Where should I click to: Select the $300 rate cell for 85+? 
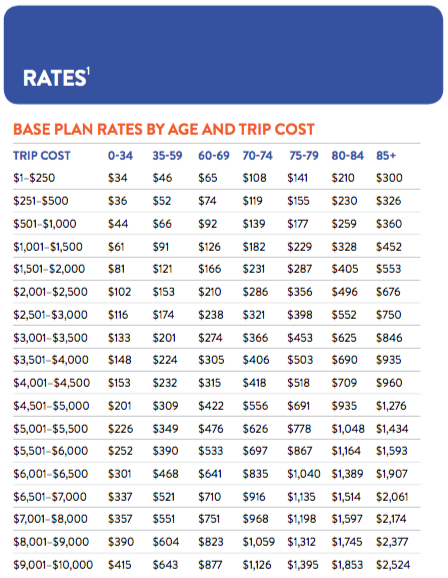[x=389, y=178]
